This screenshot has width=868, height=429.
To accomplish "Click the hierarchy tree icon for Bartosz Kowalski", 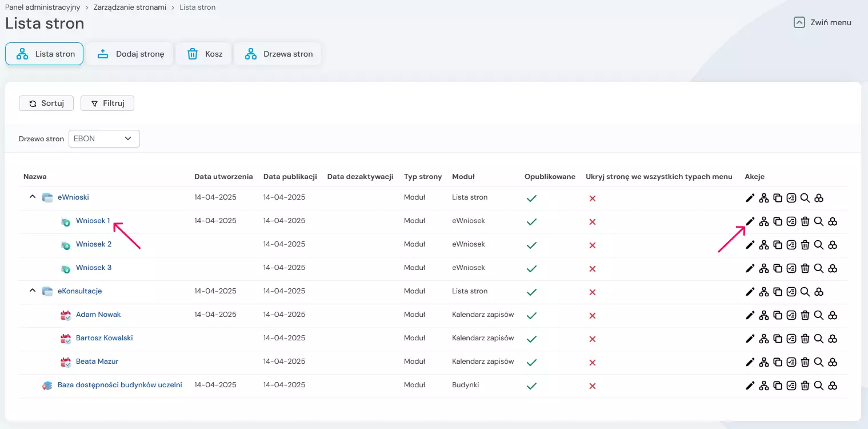I will click(x=764, y=339).
